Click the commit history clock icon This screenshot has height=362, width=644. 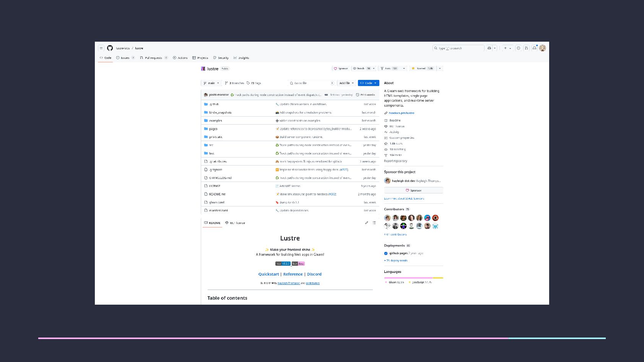point(358,95)
